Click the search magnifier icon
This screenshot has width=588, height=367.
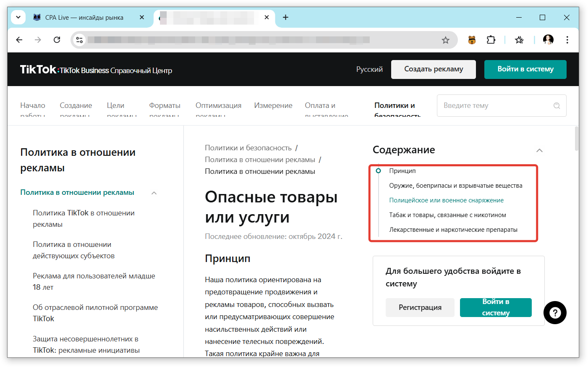557,106
